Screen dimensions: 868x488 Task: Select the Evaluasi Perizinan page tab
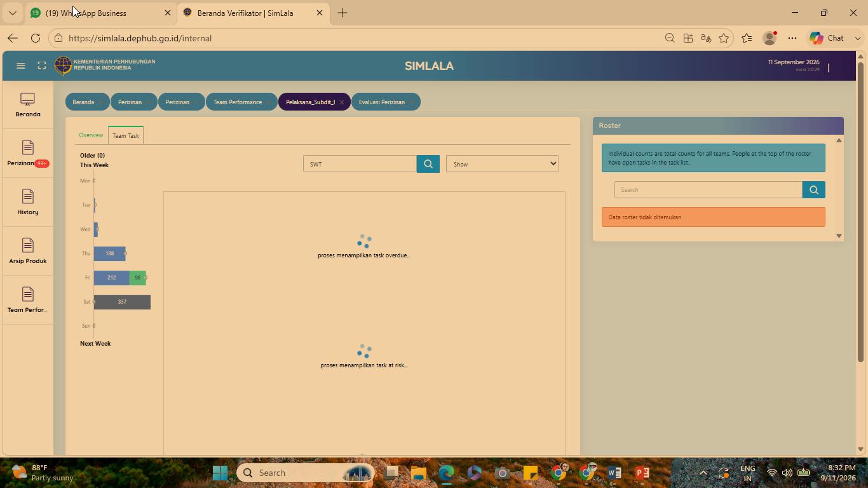coord(382,102)
